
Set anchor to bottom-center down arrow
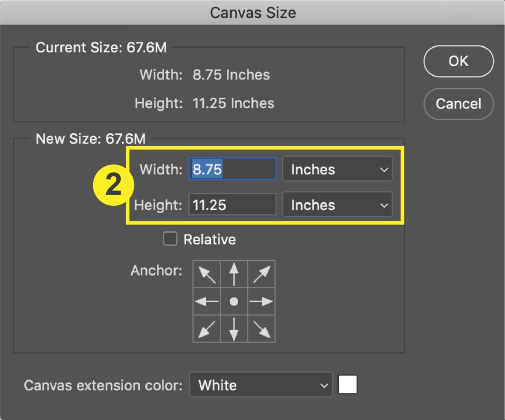tap(234, 329)
